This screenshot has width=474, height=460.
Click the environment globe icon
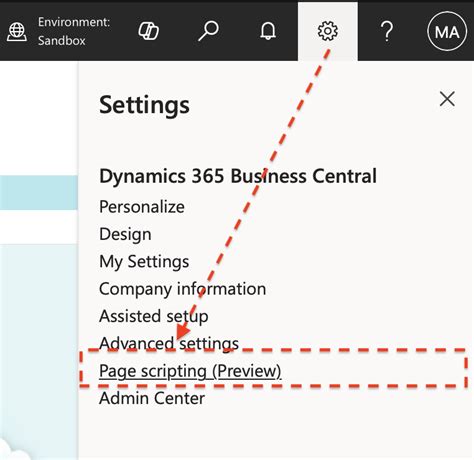pos(17,32)
